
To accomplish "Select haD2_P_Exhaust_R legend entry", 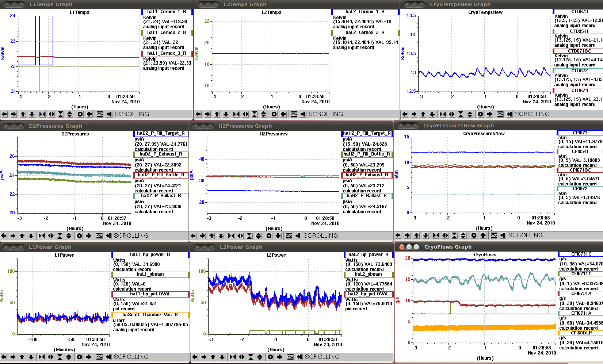I will pos(161,154).
